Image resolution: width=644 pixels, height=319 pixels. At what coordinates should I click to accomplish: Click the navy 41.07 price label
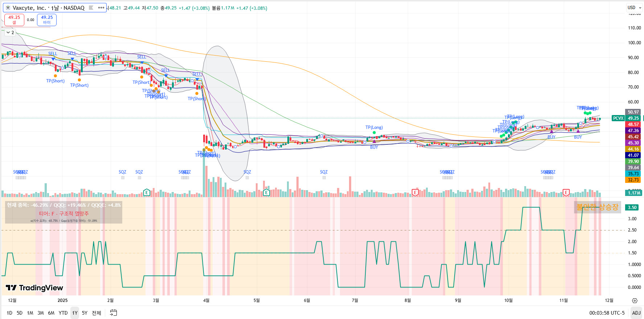[633, 155]
